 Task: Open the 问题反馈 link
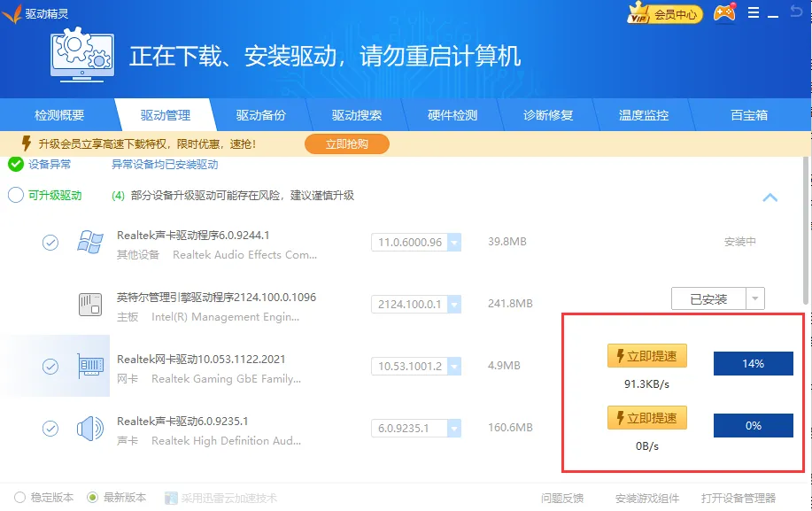coord(562,498)
